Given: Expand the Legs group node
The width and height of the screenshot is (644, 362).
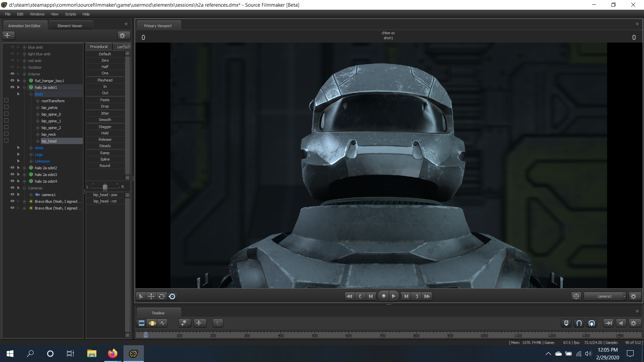Looking at the screenshot, I should click(31, 155).
